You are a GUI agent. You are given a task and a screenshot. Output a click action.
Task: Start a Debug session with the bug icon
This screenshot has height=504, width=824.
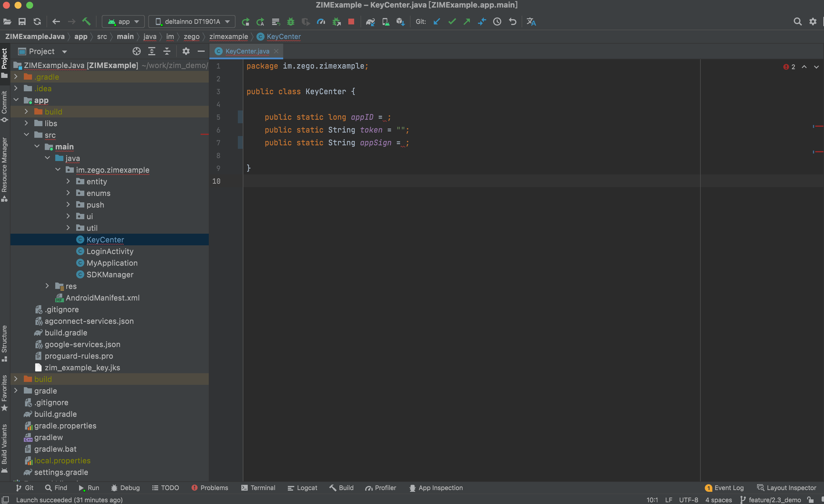click(x=290, y=22)
